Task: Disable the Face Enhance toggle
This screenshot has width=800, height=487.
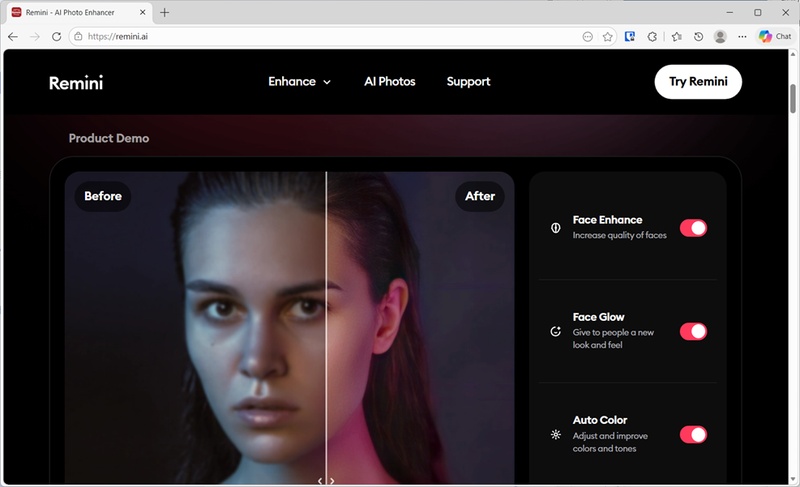Action: click(693, 228)
